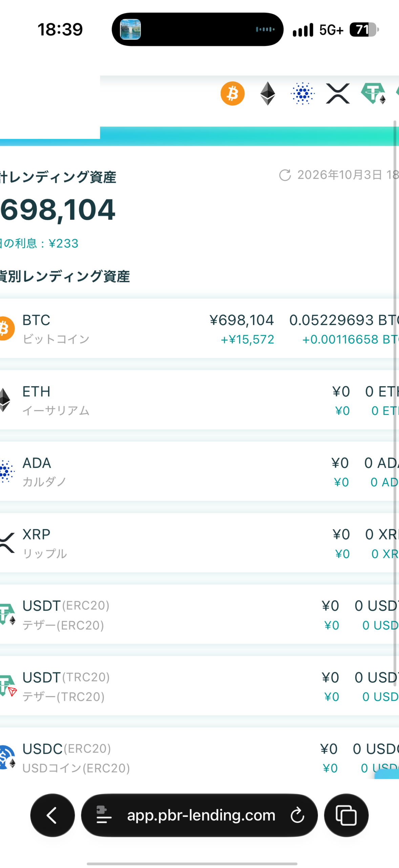Tap the Tether ERC20 icon in banner

[x=373, y=93]
